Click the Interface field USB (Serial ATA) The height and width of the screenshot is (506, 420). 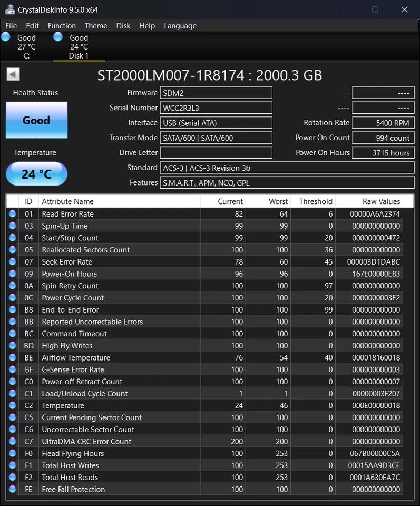click(216, 123)
